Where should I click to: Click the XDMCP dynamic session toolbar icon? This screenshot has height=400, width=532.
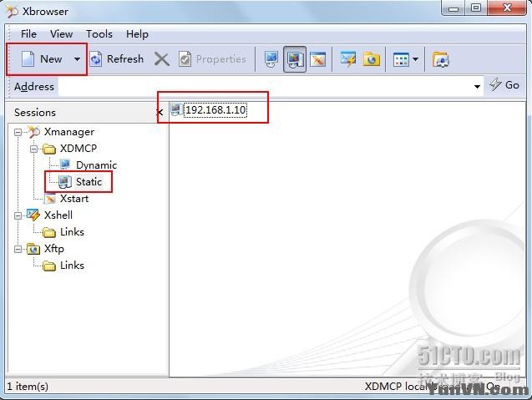[271, 59]
